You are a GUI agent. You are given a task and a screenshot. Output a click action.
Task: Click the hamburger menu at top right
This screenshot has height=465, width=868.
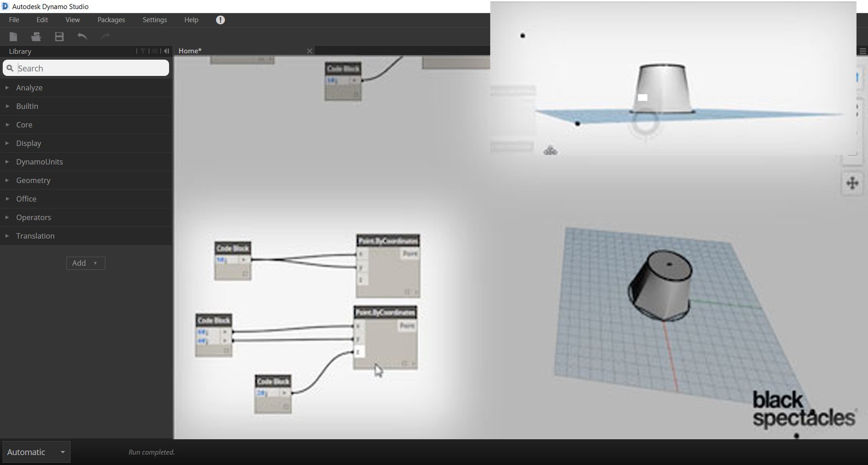(x=863, y=51)
